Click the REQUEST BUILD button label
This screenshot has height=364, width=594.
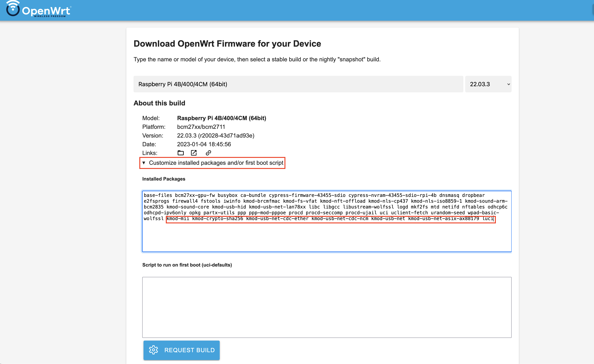pyautogui.click(x=189, y=350)
